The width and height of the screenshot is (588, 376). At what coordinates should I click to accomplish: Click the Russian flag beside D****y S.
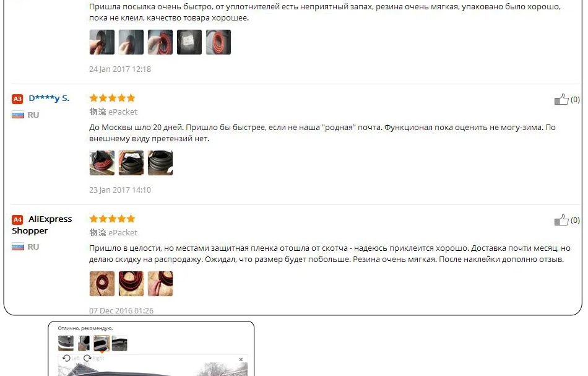pyautogui.click(x=17, y=115)
